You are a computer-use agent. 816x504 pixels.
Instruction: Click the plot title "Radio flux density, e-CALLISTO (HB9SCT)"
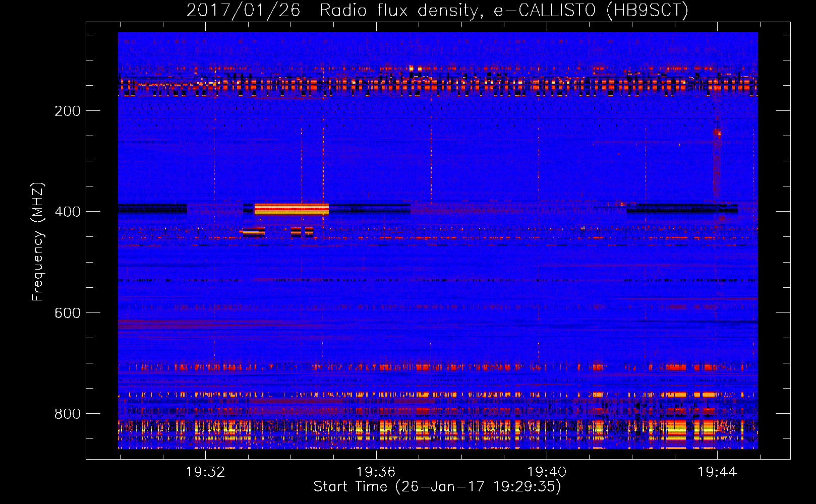click(504, 11)
